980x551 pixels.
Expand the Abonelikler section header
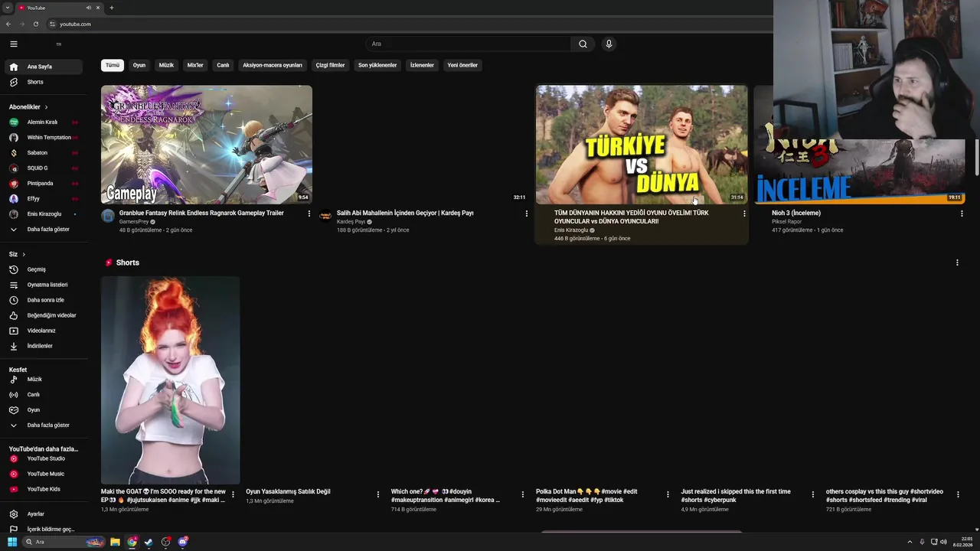pos(29,107)
